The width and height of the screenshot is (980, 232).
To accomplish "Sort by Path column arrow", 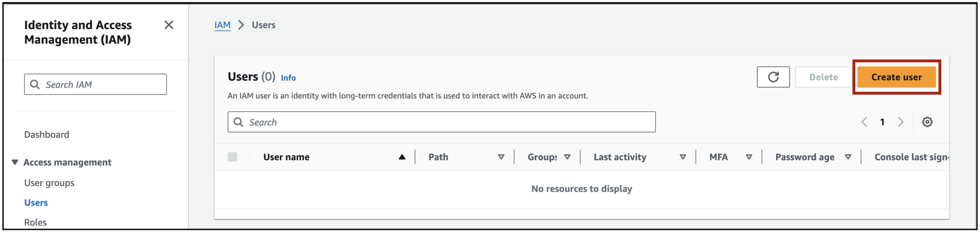I will (x=501, y=157).
